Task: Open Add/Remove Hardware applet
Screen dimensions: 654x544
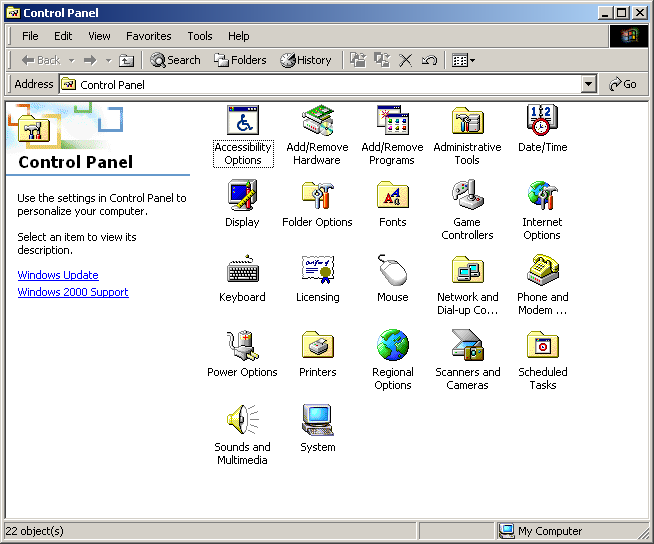Action: 318,121
